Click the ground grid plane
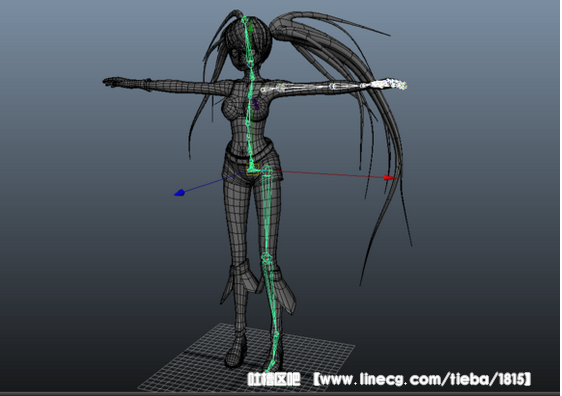This screenshot has width=562, height=396. pos(247,358)
